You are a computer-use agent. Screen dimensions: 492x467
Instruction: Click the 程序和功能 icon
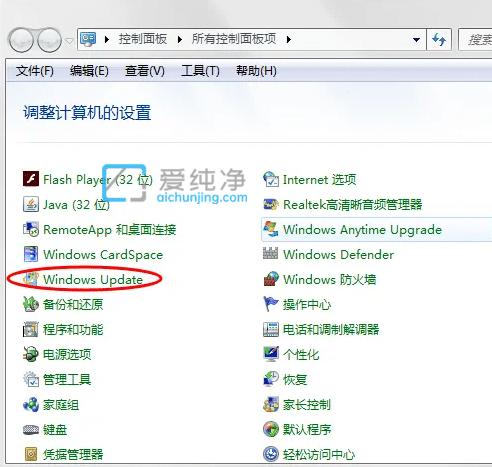click(x=31, y=329)
